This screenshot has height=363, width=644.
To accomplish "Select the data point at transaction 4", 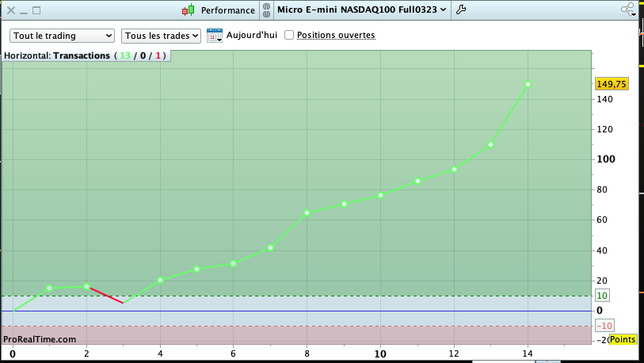I will tap(160, 281).
